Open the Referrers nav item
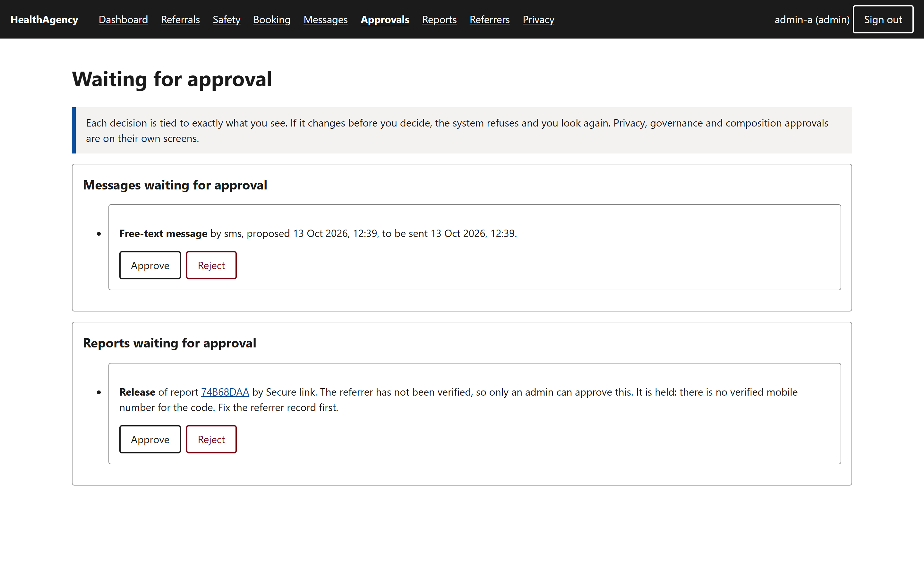 [x=490, y=20]
